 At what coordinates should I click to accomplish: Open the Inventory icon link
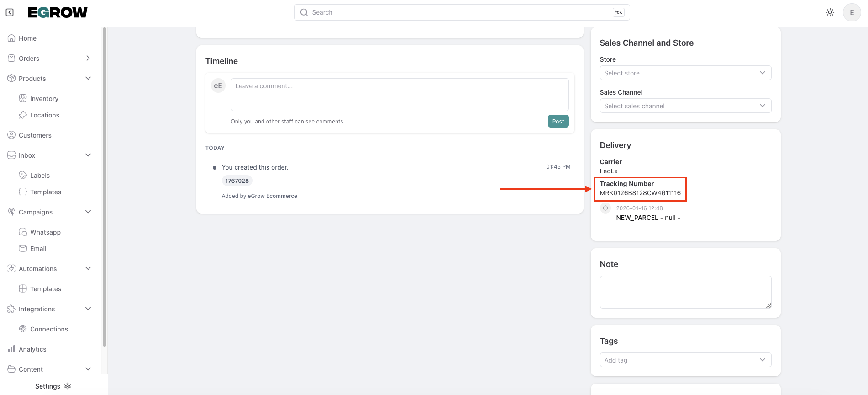point(23,98)
